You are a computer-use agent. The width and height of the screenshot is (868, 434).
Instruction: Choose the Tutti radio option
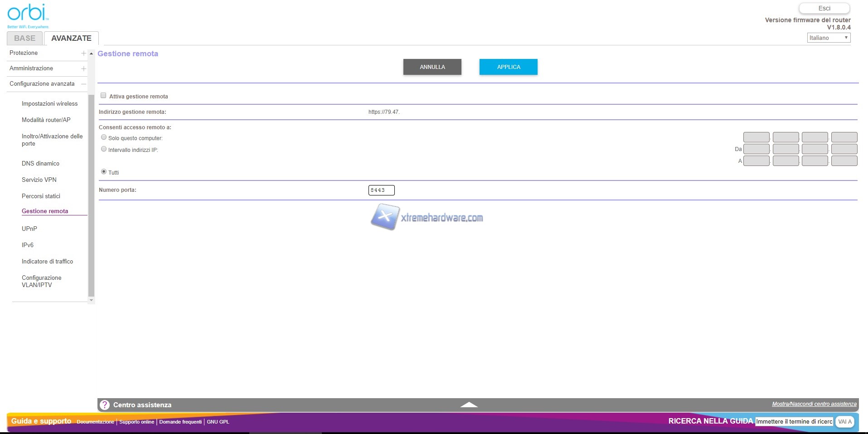[104, 172]
